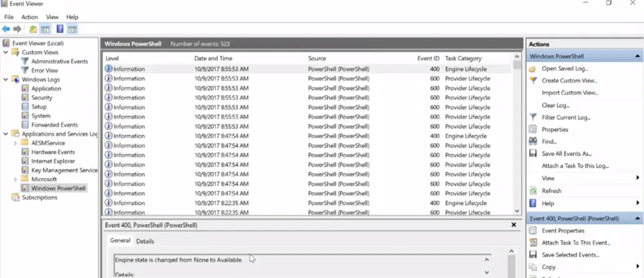Click Clear Log action
The height and width of the screenshot is (278, 644).
coord(555,105)
